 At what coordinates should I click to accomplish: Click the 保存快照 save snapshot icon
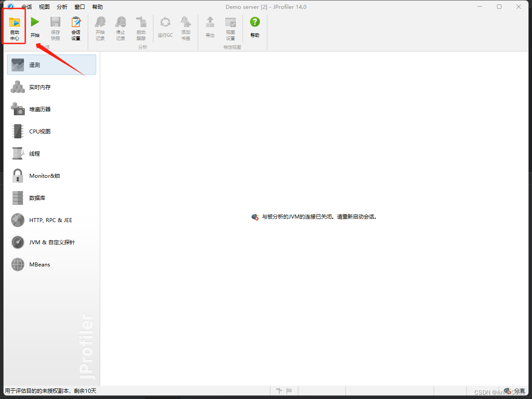[x=55, y=28]
